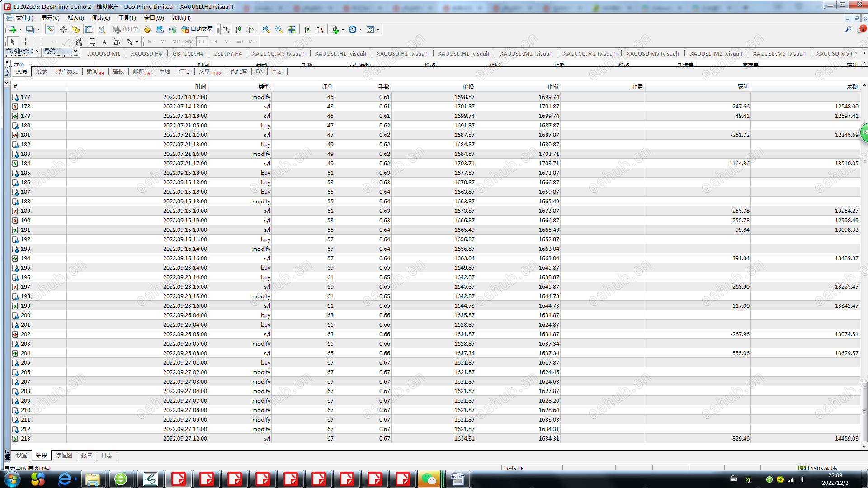This screenshot has height=488, width=868.
Task: Click the tile windows icon
Action: tap(292, 29)
